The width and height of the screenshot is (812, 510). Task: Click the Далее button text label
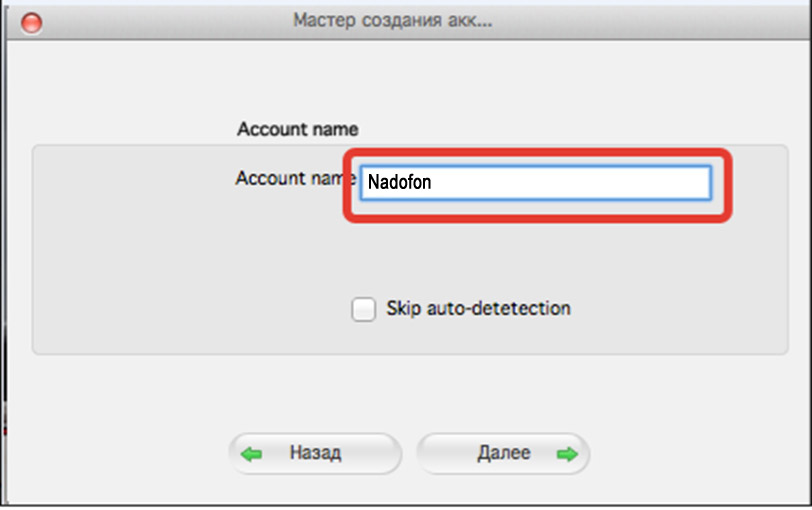(x=503, y=453)
